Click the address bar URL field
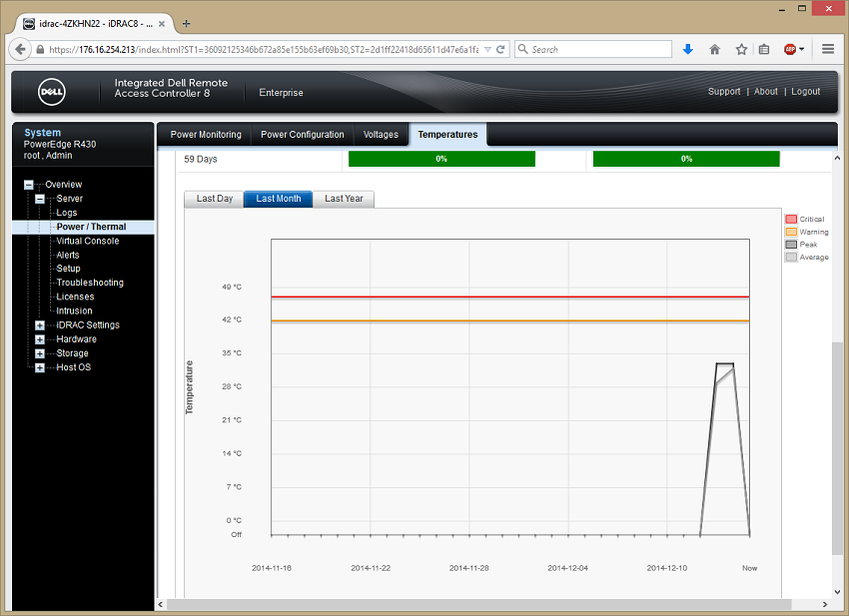This screenshot has width=849, height=616. click(263, 49)
